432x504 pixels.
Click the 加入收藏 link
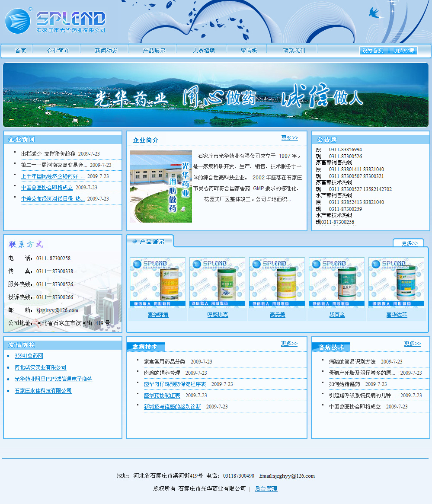click(x=404, y=51)
